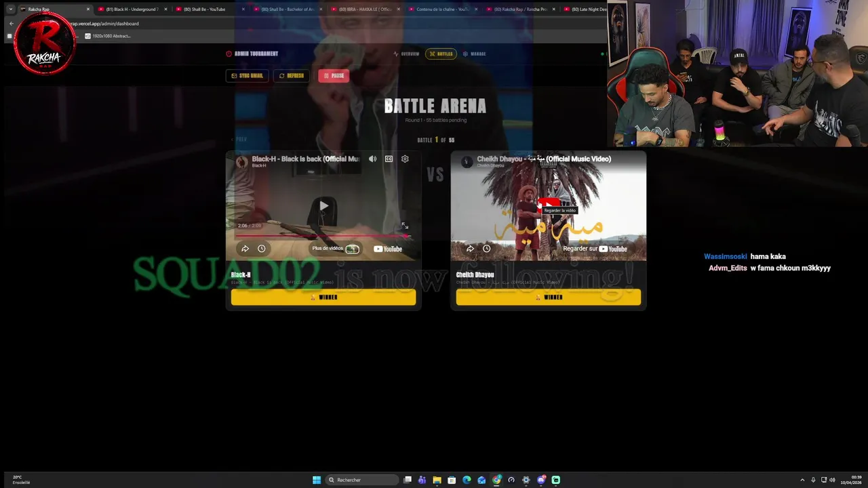Share the Cheikh Dhayou video
This screenshot has width=868, height=488.
(470, 249)
